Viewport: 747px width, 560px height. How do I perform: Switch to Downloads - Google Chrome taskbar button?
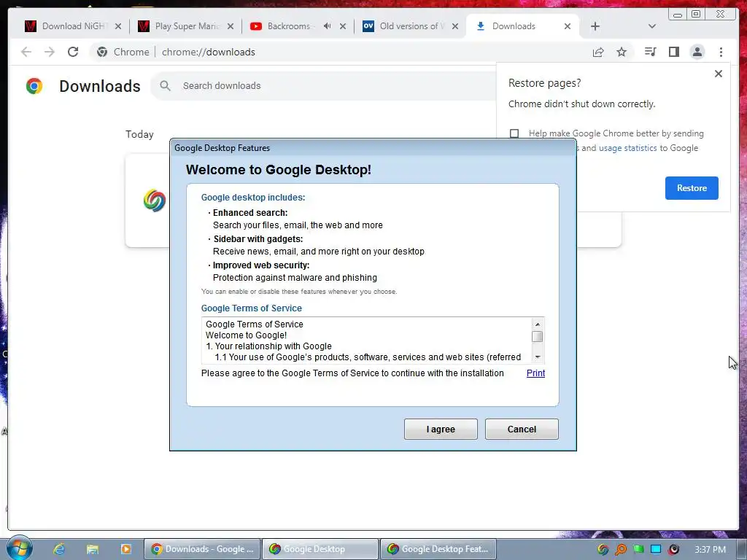tap(203, 549)
